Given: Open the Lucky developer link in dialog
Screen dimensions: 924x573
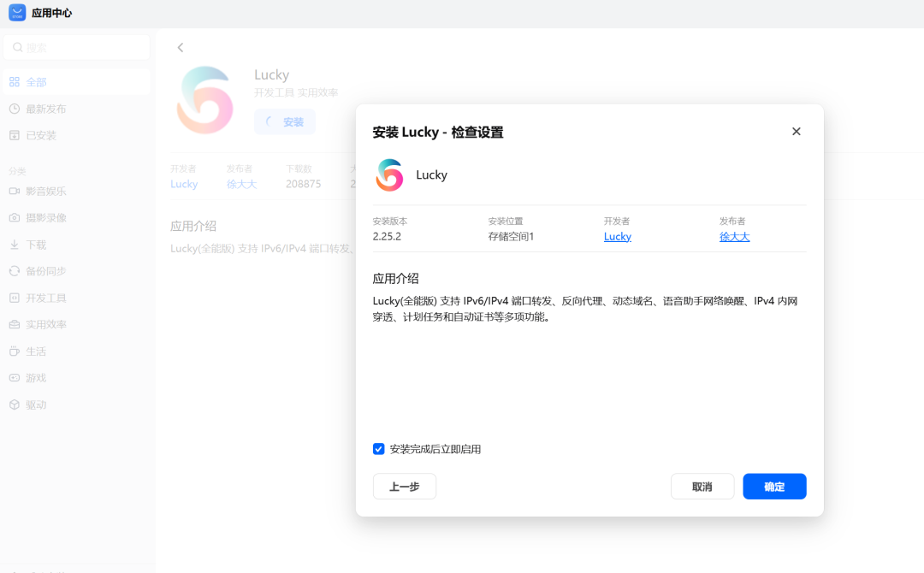Looking at the screenshot, I should pos(618,237).
